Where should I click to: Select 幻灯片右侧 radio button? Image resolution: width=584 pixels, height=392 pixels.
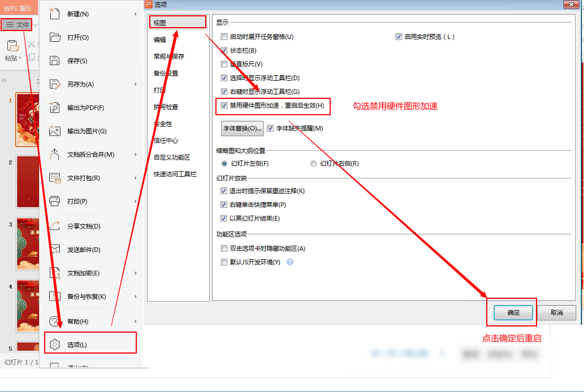(x=313, y=163)
